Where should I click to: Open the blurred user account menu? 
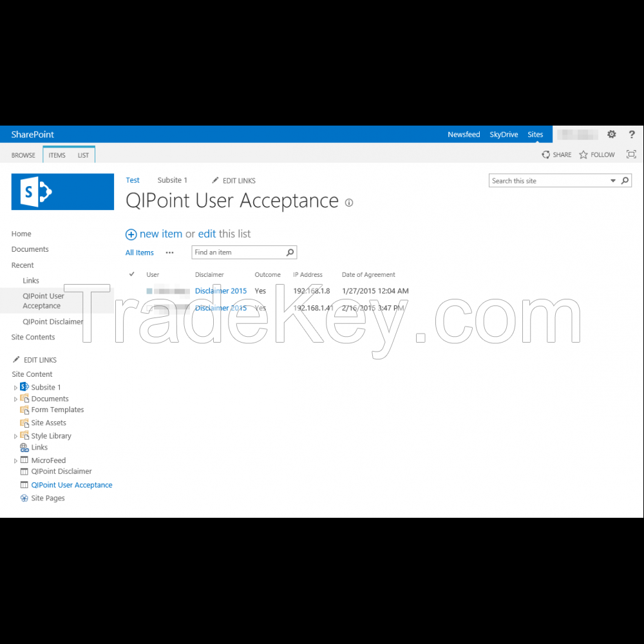(578, 135)
